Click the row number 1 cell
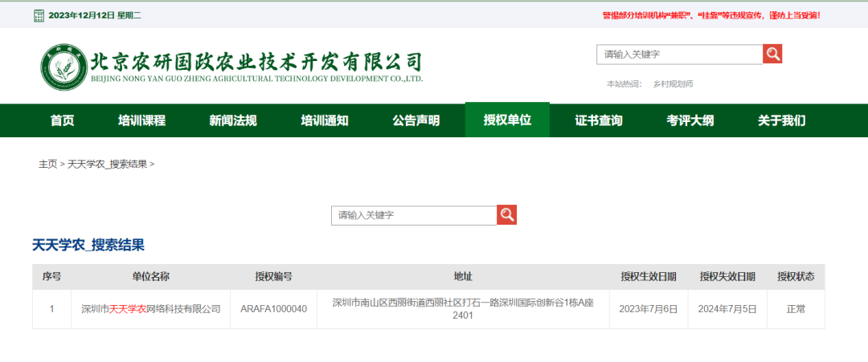 51,309
